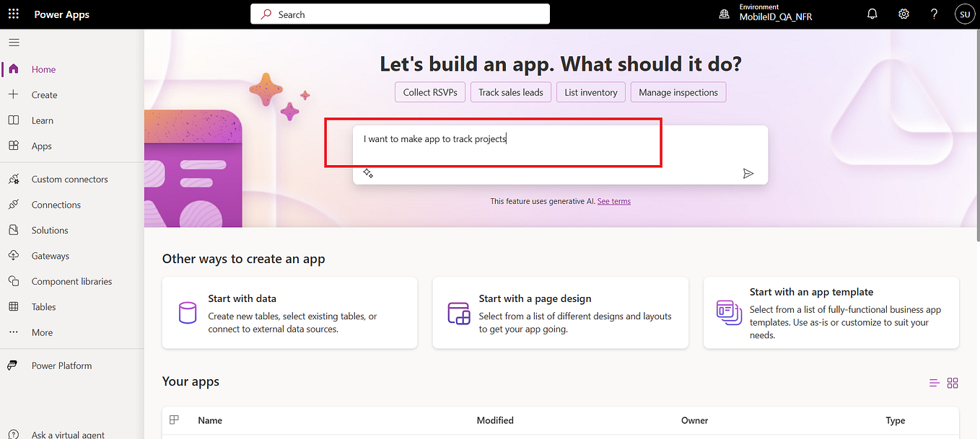This screenshot has height=439, width=980.
Task: Select the Power Platform sidebar icon
Action: click(12, 365)
